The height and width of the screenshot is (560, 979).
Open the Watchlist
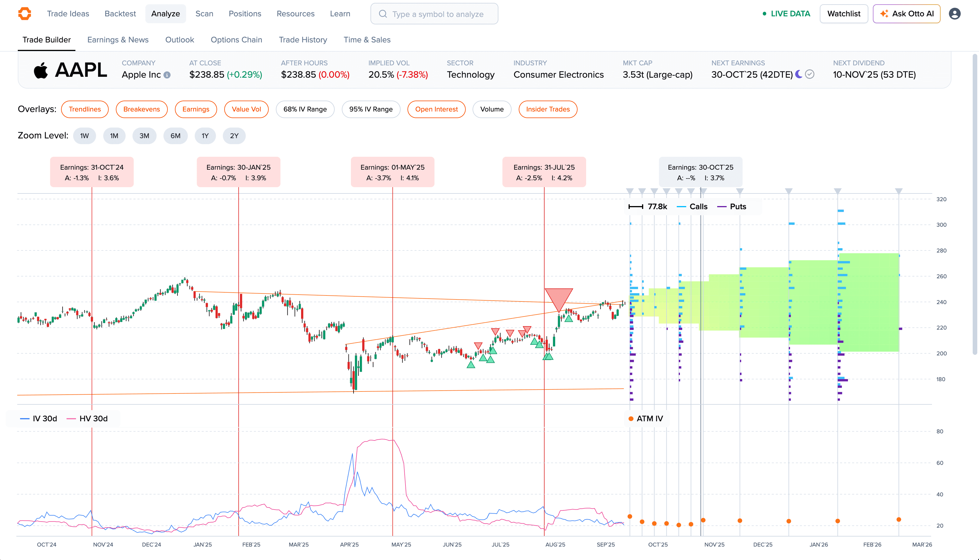844,13
